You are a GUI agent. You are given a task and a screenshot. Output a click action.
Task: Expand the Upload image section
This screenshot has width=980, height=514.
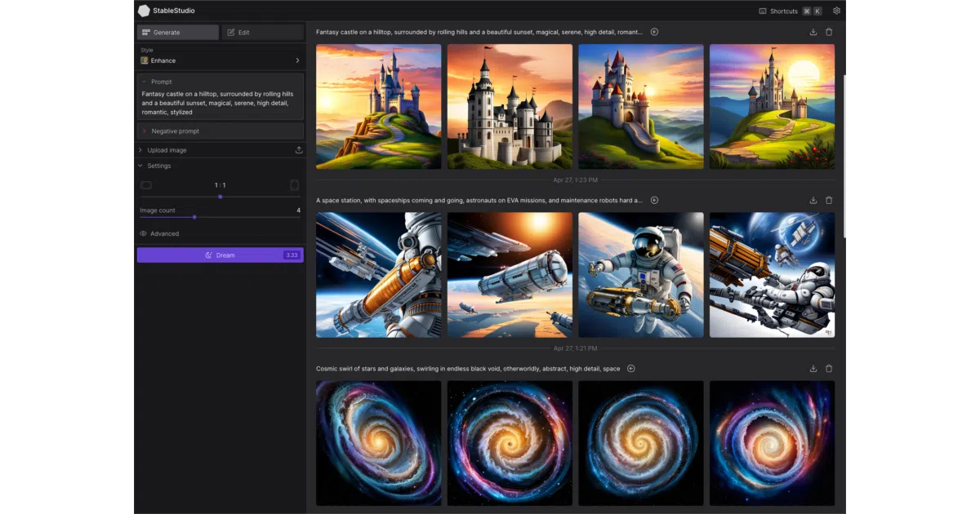[167, 150]
